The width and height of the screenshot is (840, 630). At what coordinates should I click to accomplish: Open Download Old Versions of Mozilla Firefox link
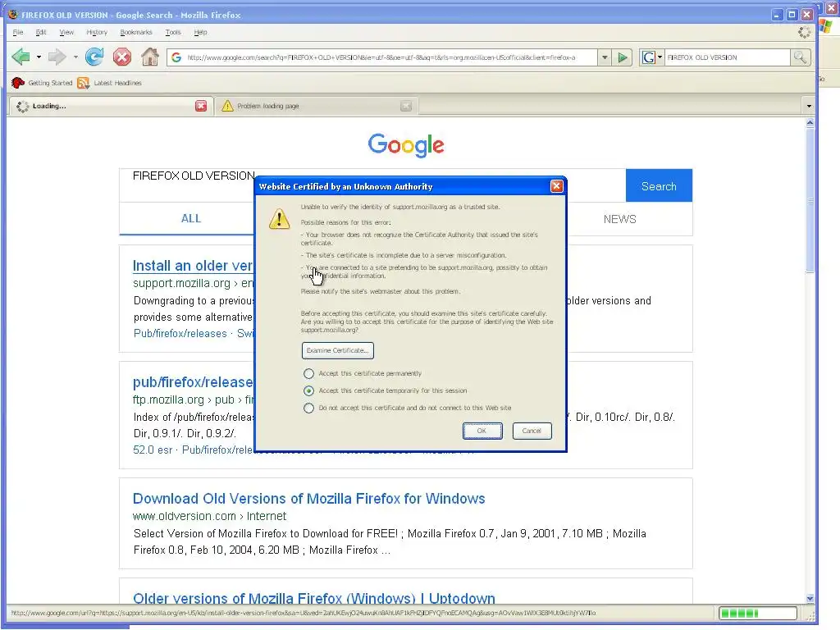pos(308,499)
